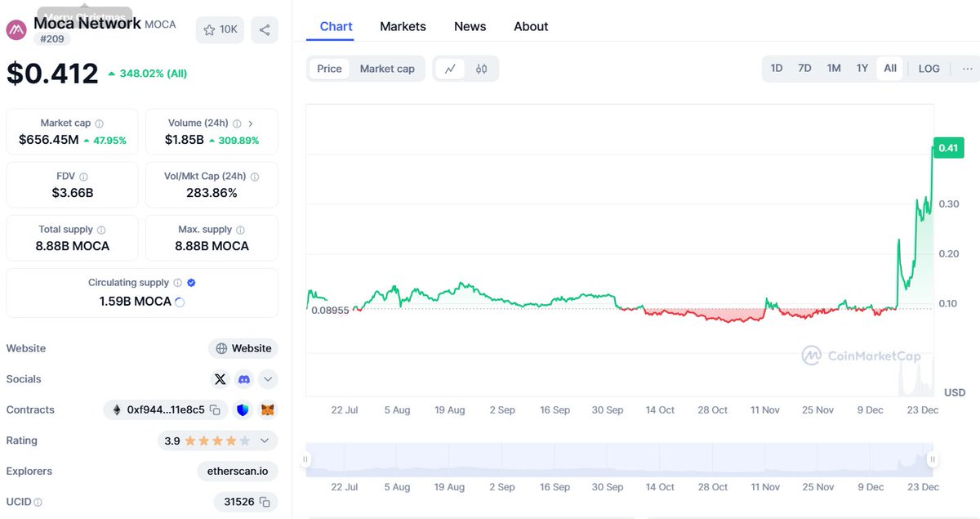
Task: Set chart range to 1M
Action: (x=834, y=69)
